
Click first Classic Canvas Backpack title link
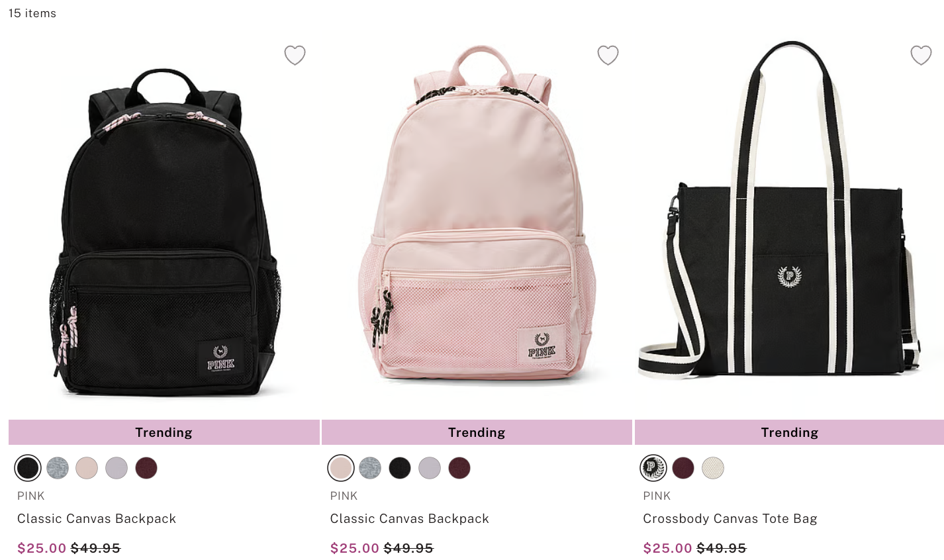point(97,518)
